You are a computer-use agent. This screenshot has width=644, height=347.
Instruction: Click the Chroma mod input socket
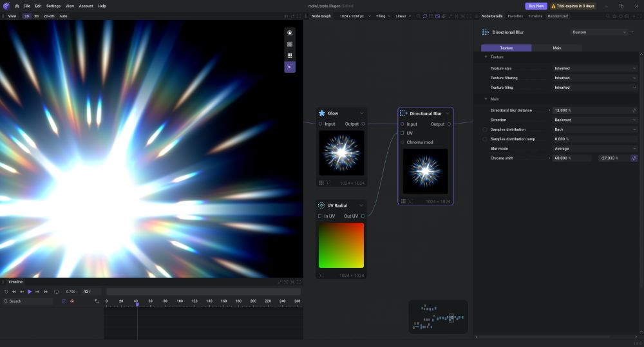point(402,142)
